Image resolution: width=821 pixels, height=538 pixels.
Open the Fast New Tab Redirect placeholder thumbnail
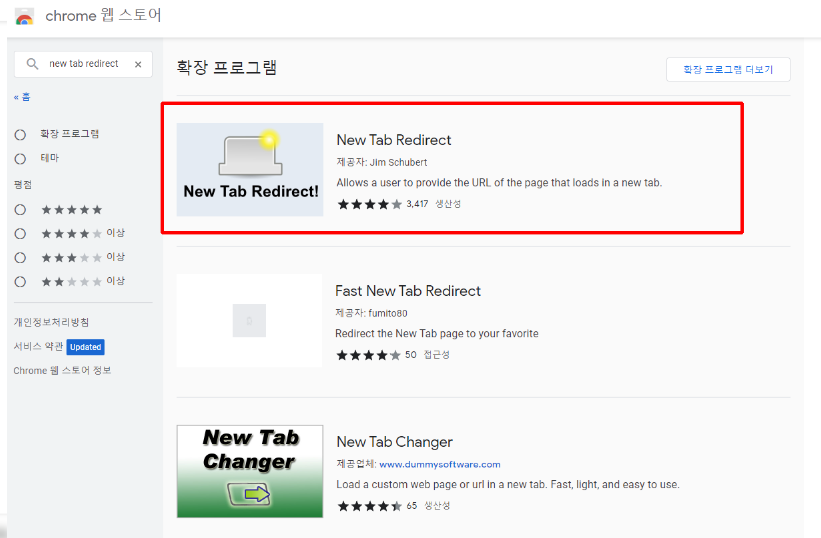(249, 320)
